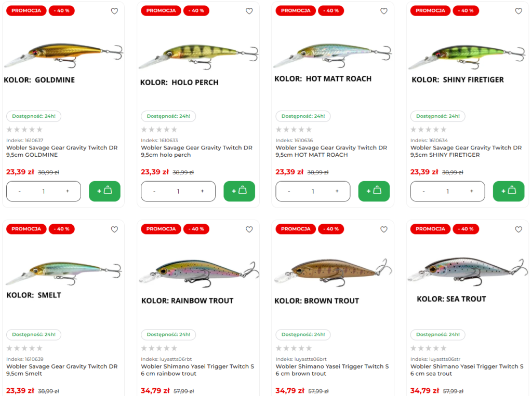Increase quantity of HOT MATT ROACH wobbler
Image resolution: width=532 pixels, height=396 pixels.
(337, 192)
